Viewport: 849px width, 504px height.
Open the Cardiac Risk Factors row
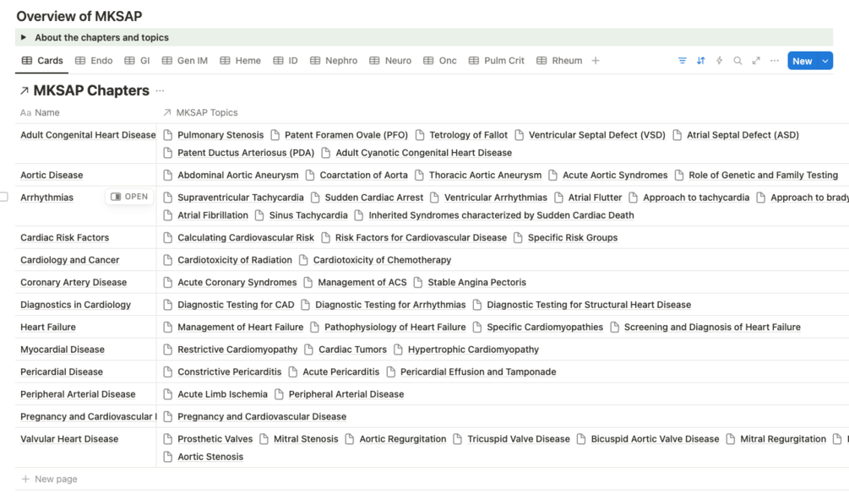point(64,238)
